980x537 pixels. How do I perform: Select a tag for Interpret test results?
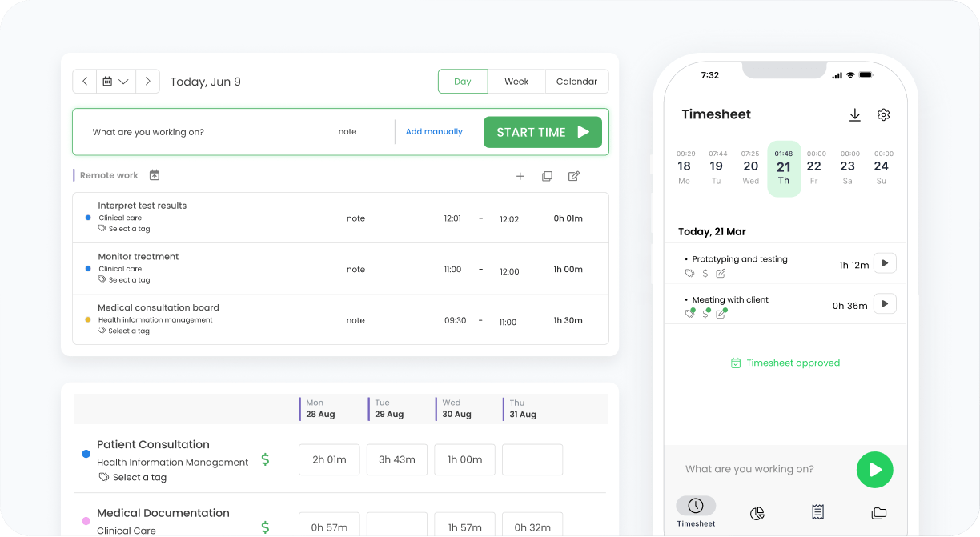point(124,229)
